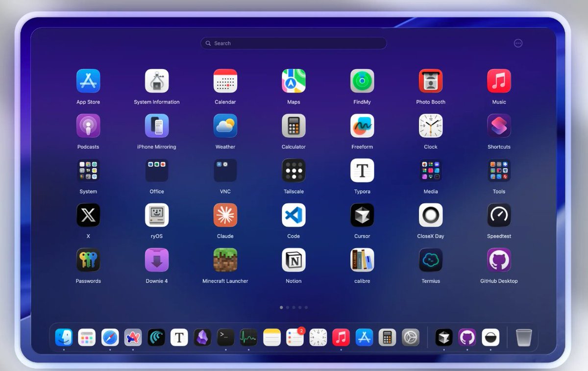Launch the Maps app

pyautogui.click(x=294, y=81)
